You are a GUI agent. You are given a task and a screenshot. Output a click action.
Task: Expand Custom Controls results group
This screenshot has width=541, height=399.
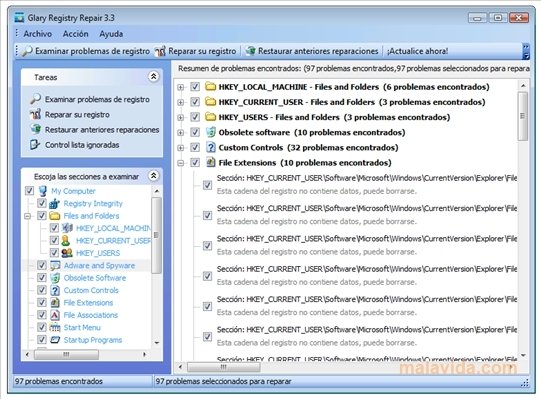click(x=180, y=148)
